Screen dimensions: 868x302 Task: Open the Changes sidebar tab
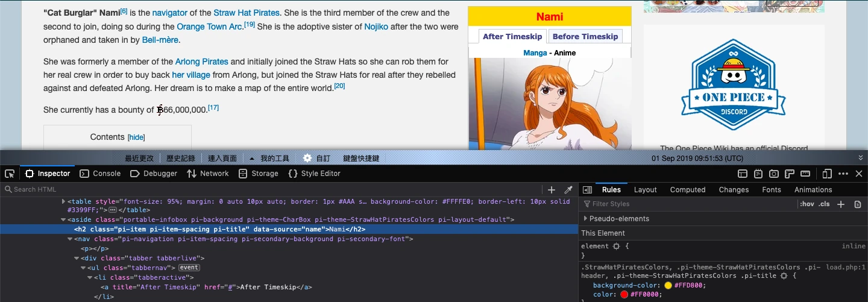pos(734,190)
